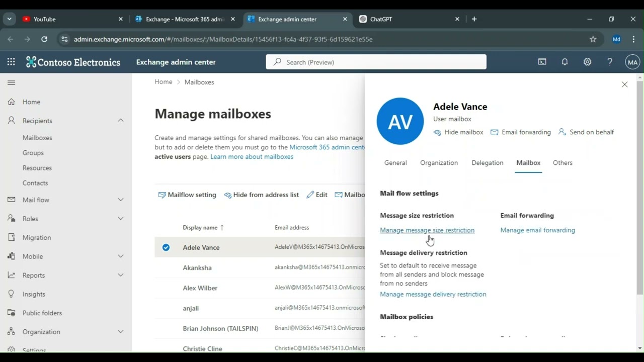Deselect the Adele Vance row checkbox
The width and height of the screenshot is (644, 362).
pos(166,247)
